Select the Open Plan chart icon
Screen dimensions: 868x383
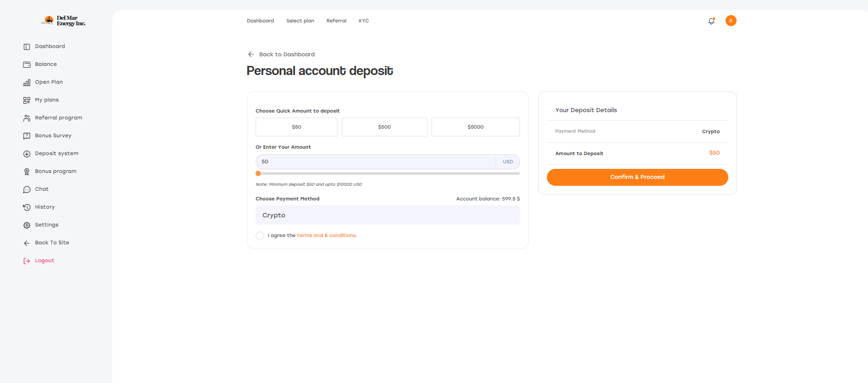click(27, 82)
